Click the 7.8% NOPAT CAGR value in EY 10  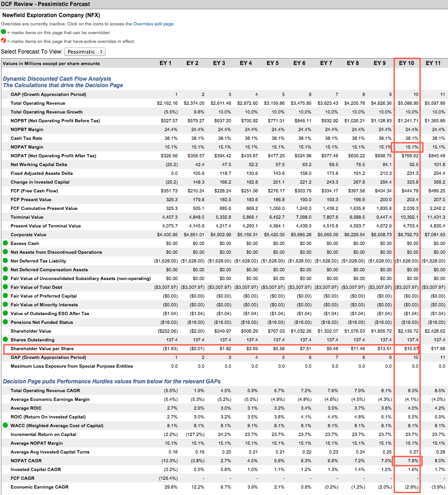click(x=413, y=461)
